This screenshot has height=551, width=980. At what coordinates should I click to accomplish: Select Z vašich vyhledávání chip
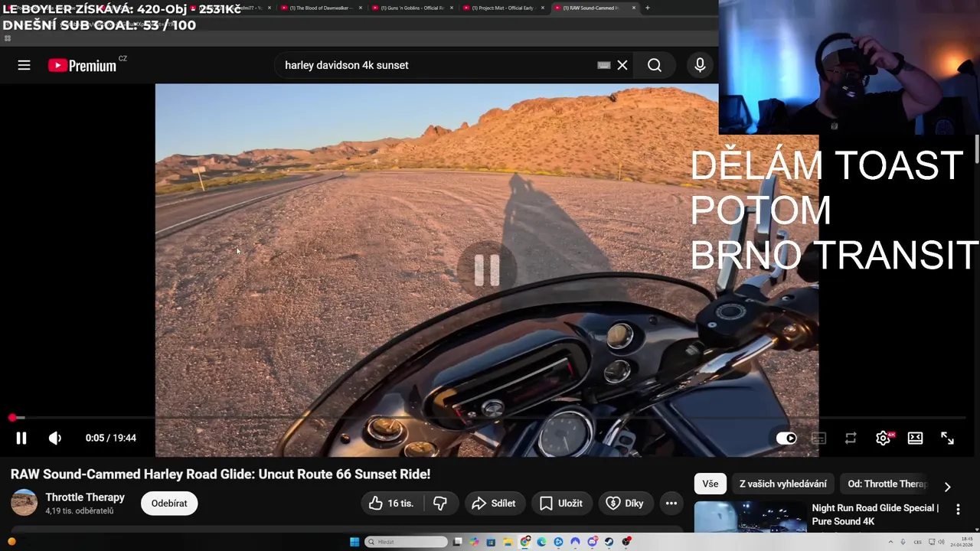click(x=782, y=484)
